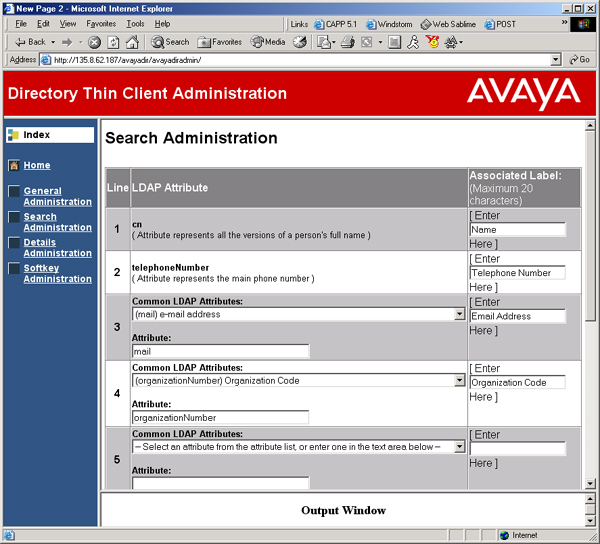This screenshot has width=600, height=544.
Task: Click the Edit page toolbar icon
Action: [367, 42]
